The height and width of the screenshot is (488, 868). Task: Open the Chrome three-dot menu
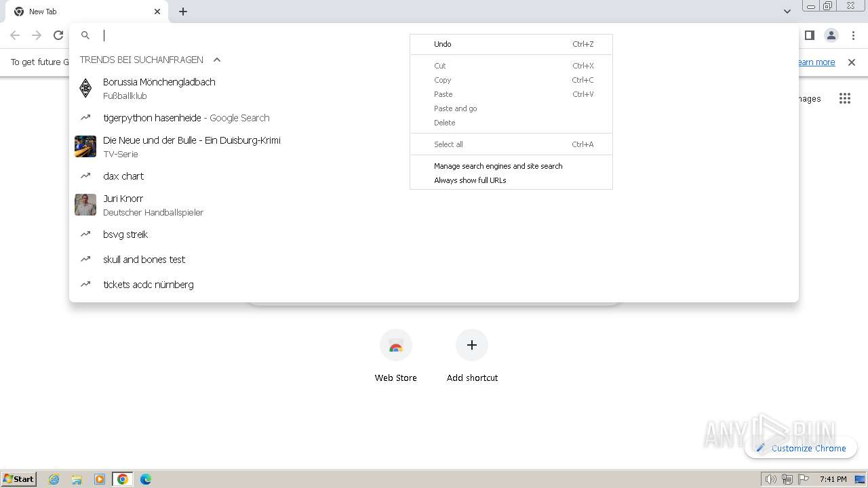tap(854, 35)
